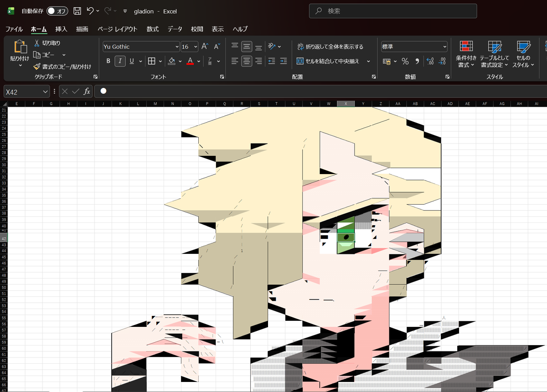The height and width of the screenshot is (392, 547).
Task: Open Cell Styles (セルのスタイル)
Action: [523, 54]
